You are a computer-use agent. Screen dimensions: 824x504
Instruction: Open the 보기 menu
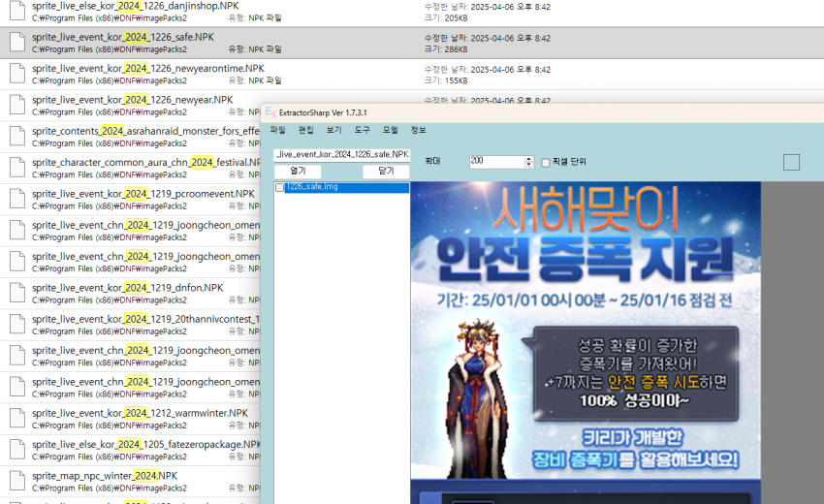pyautogui.click(x=333, y=130)
